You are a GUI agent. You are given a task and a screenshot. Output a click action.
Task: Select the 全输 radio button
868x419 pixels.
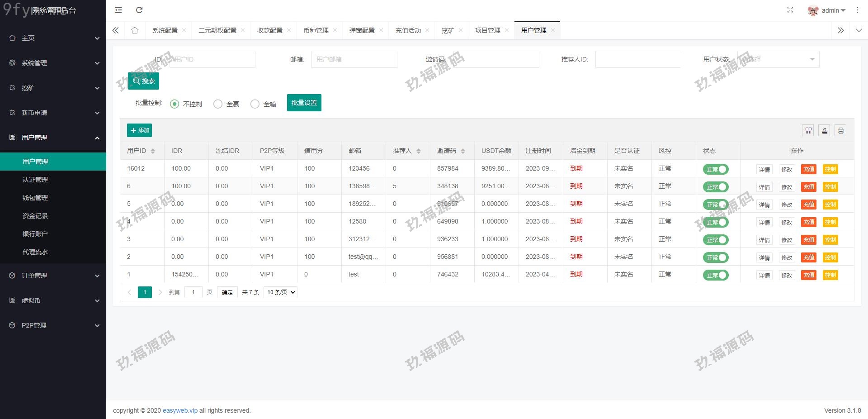click(255, 104)
